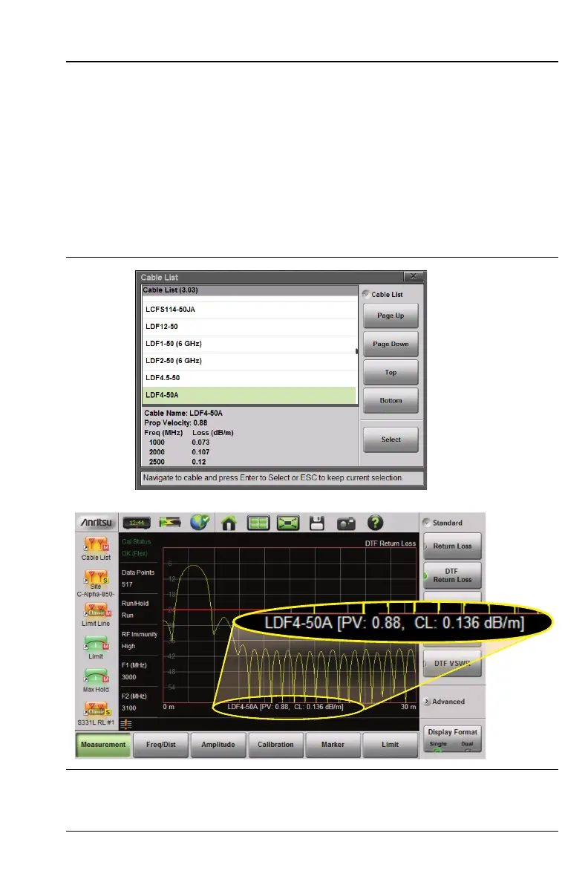Select the Return Loss measurement
Viewport: 588px width, 885px height.
[x=452, y=546]
